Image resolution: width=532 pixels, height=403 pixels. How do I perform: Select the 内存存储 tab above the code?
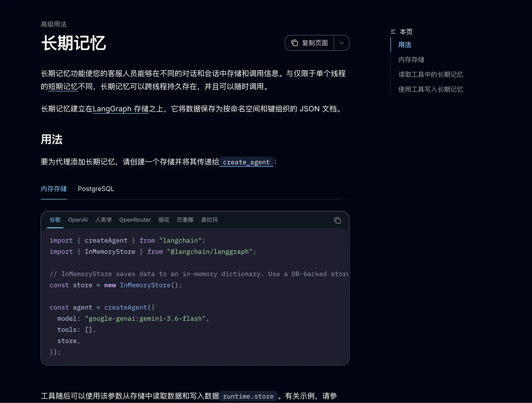54,189
